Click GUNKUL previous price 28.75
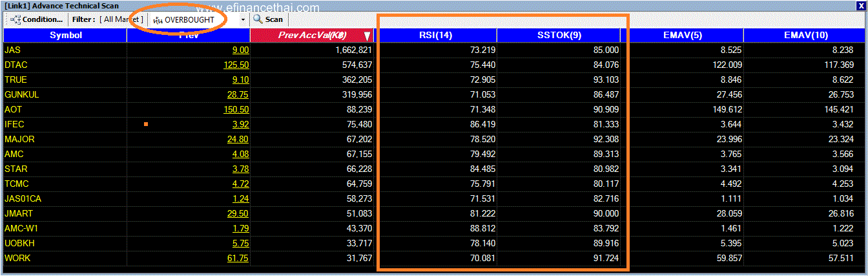Viewport: 868px width, 276px height. point(238,95)
